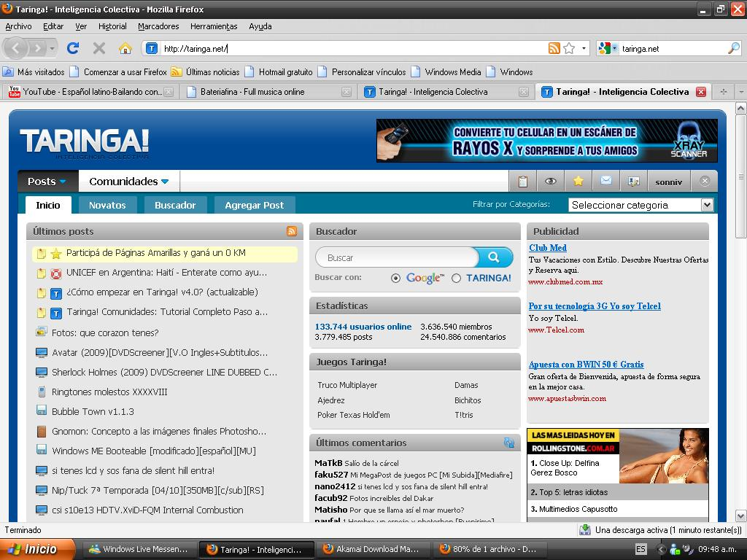Open the Archivo menu
Image resolution: width=747 pixels, height=560 pixels.
click(x=18, y=26)
